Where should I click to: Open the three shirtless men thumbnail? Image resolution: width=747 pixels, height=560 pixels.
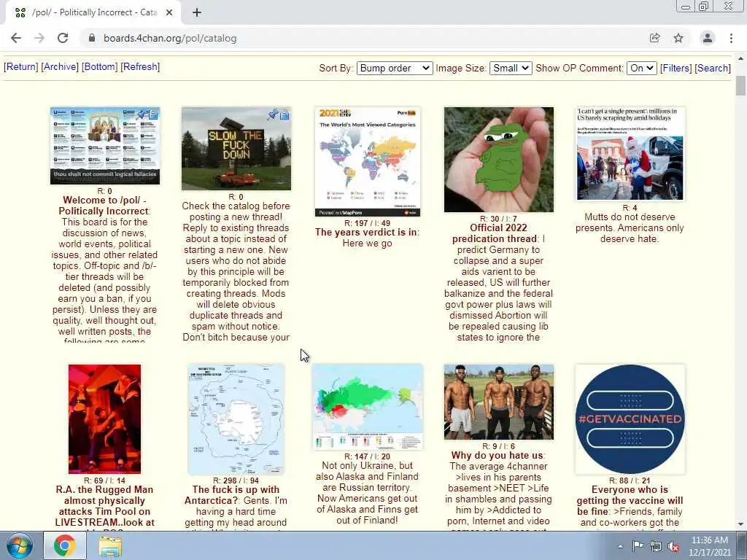click(499, 402)
